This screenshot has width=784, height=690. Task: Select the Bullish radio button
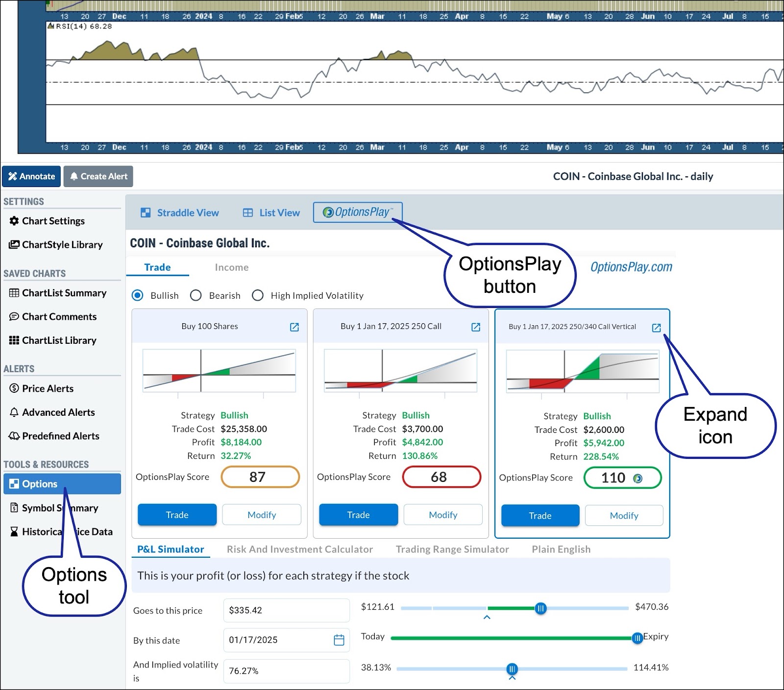[138, 295]
